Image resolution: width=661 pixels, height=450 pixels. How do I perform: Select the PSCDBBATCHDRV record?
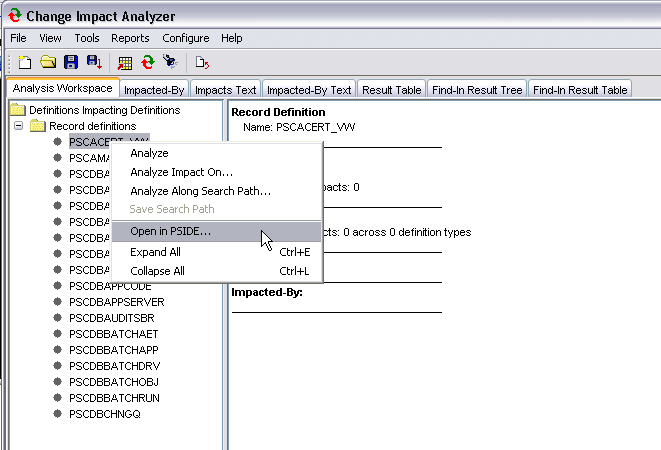pos(115,366)
